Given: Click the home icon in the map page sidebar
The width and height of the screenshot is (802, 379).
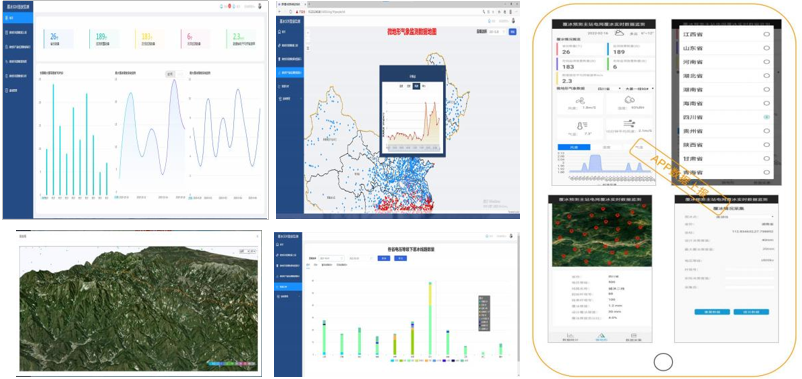Looking at the screenshot, I should click(x=280, y=32).
